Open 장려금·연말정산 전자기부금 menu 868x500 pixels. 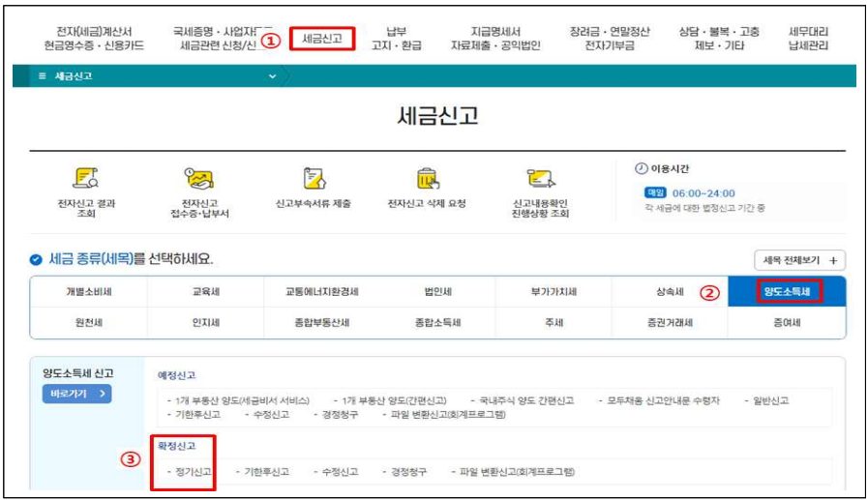coord(610,39)
